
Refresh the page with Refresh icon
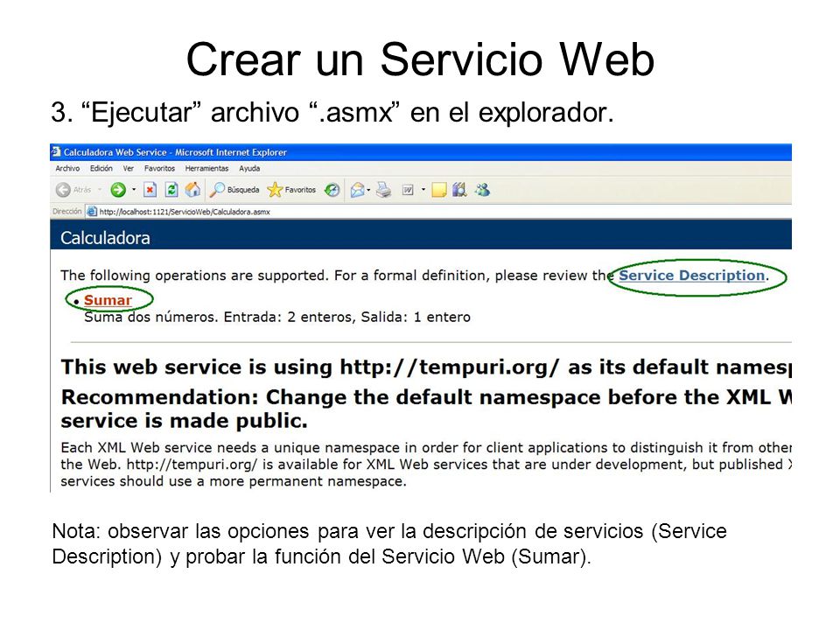171,190
